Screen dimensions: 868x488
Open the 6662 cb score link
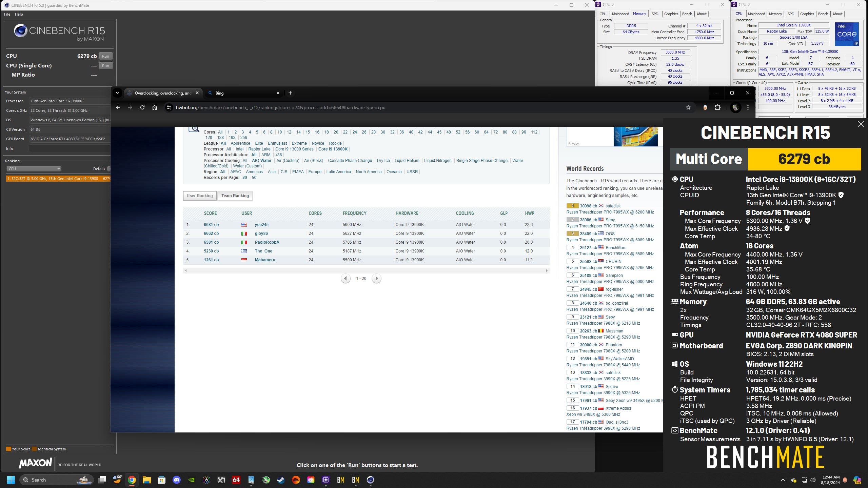click(211, 233)
